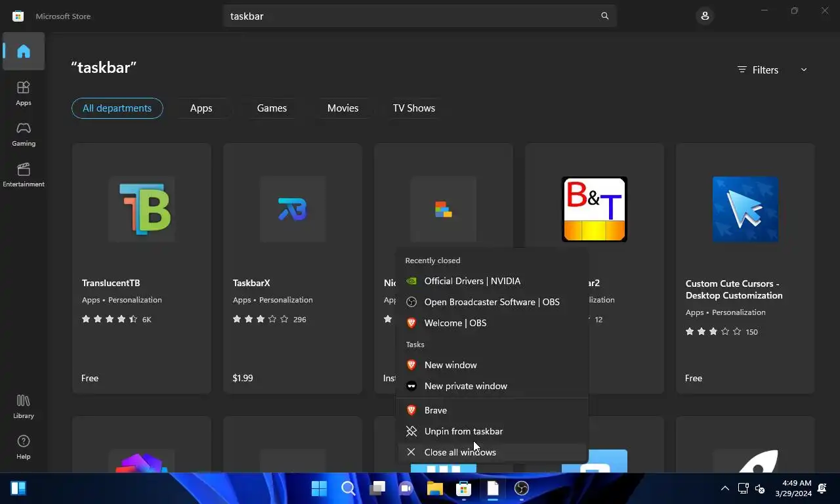The width and height of the screenshot is (840, 504).
Task: Open the Chat app on taskbar
Action: click(x=406, y=488)
